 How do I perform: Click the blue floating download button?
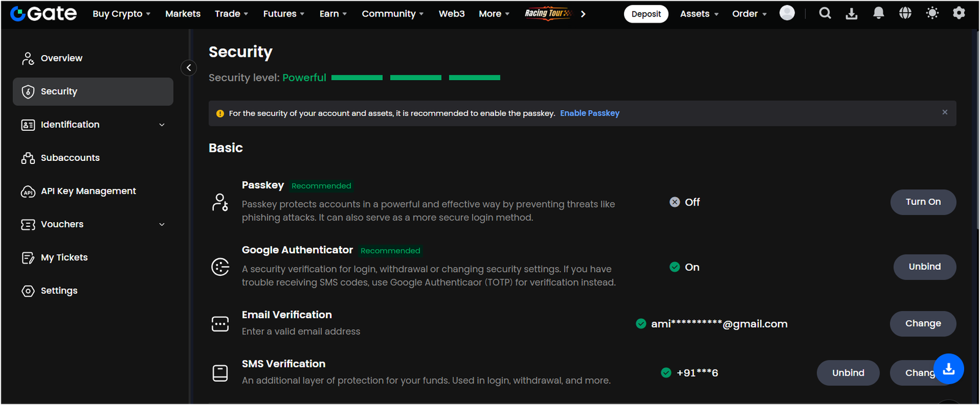click(x=948, y=369)
